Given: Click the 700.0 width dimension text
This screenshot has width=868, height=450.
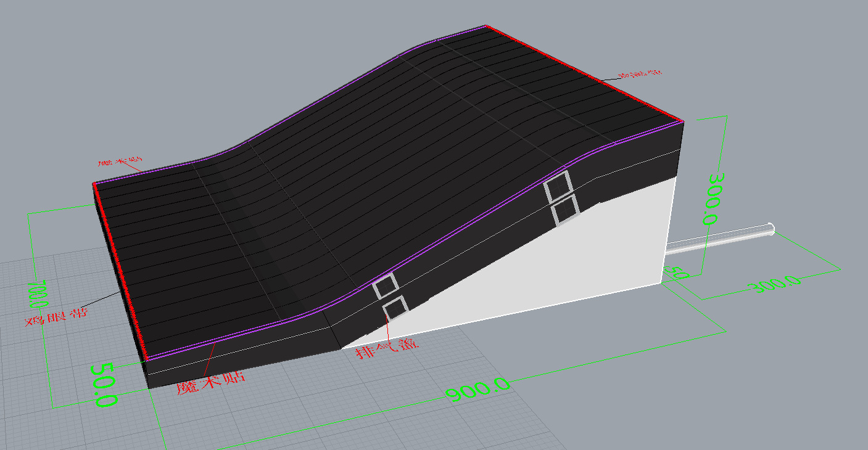Looking at the screenshot, I should (x=37, y=296).
